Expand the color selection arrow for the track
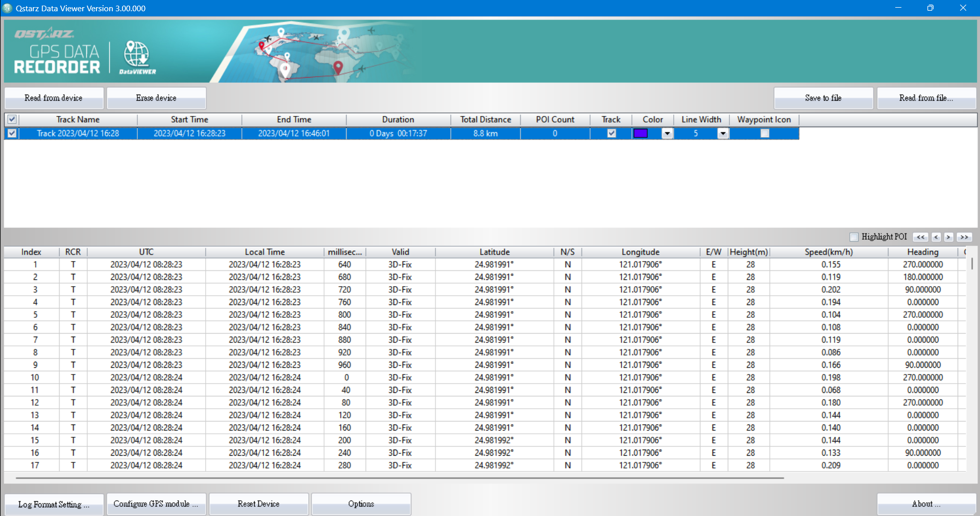This screenshot has width=980, height=516. [667, 133]
